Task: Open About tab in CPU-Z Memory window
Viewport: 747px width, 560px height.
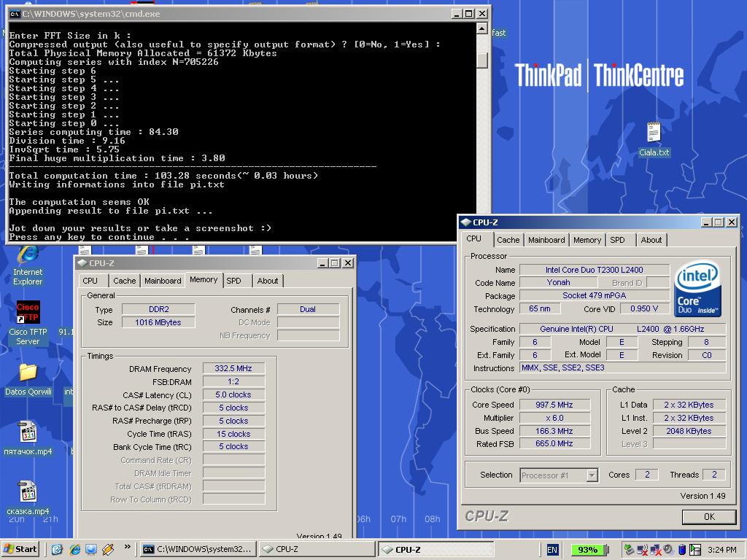Action: 268,281
